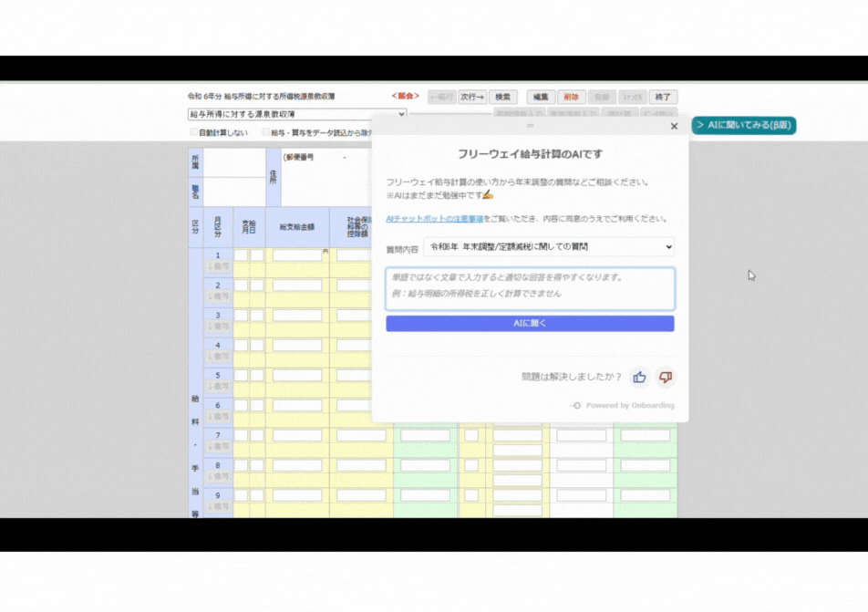Click the AIに聞いてみる(β版) teal button
This screenshot has width=868, height=612.
(x=744, y=125)
